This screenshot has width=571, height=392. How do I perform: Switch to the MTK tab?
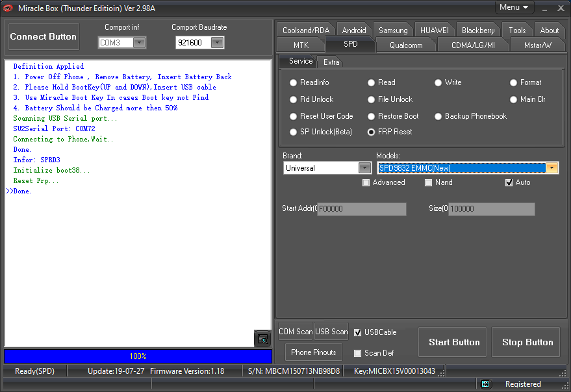click(x=301, y=45)
